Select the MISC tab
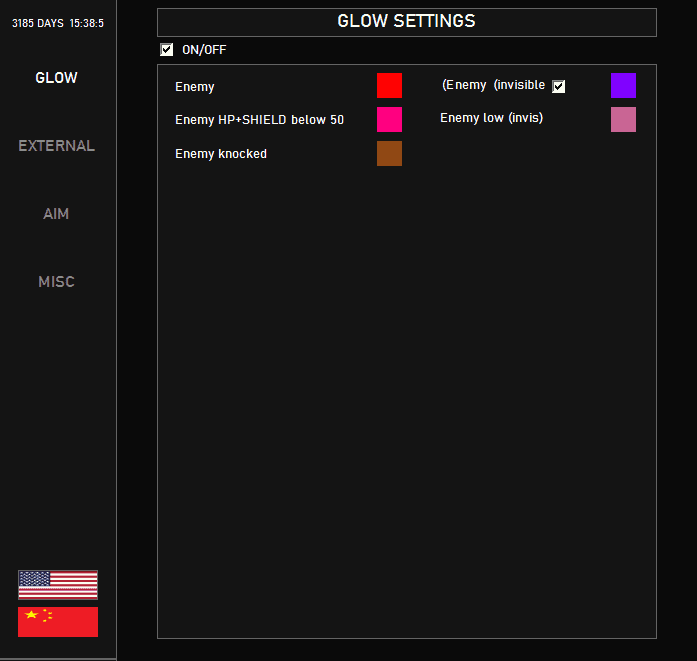697x661 pixels. 56,282
